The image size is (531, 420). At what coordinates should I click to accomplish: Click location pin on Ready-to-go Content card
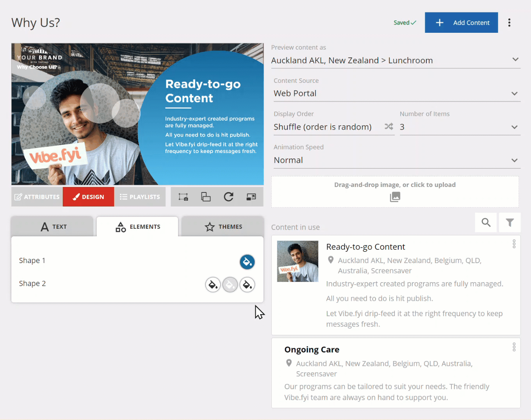331,260
